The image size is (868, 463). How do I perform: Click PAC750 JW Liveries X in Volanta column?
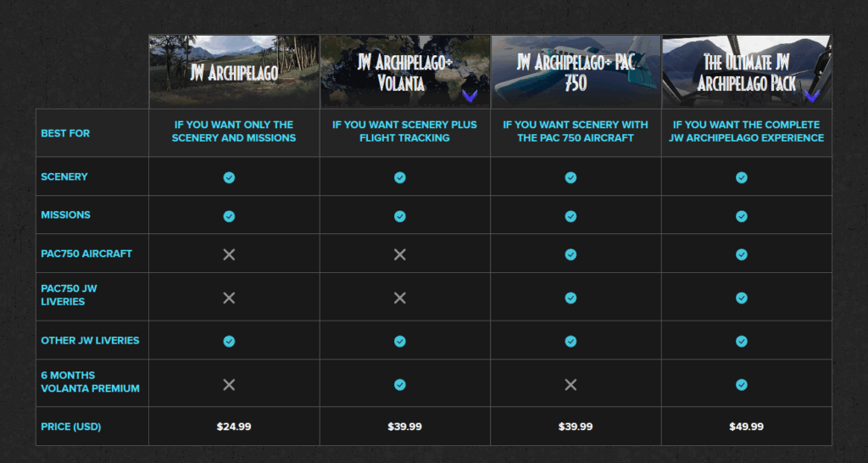[400, 298]
